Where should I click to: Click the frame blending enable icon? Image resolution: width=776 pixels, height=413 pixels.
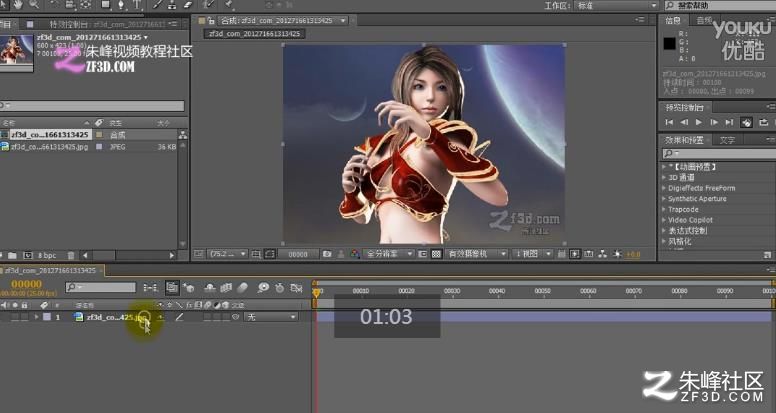[226, 287]
